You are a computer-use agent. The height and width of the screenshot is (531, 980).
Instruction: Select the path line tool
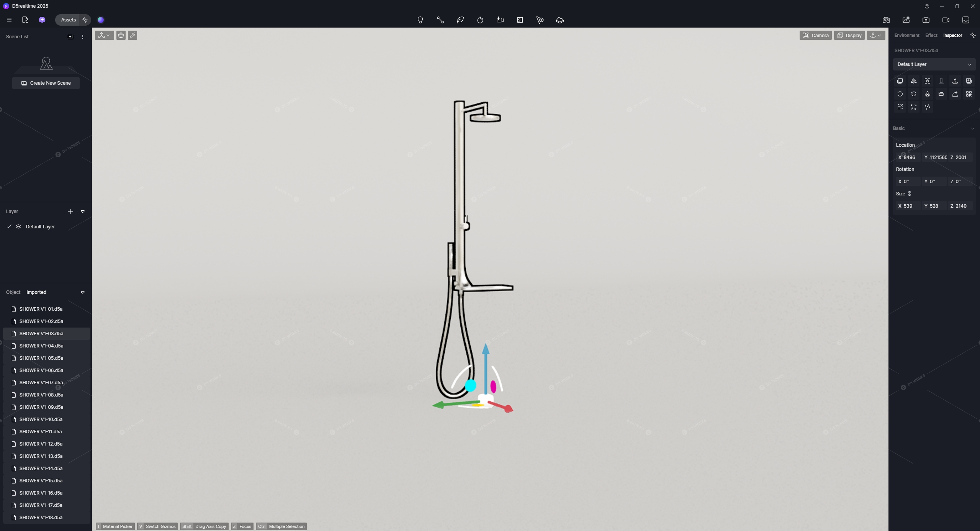[x=440, y=20]
